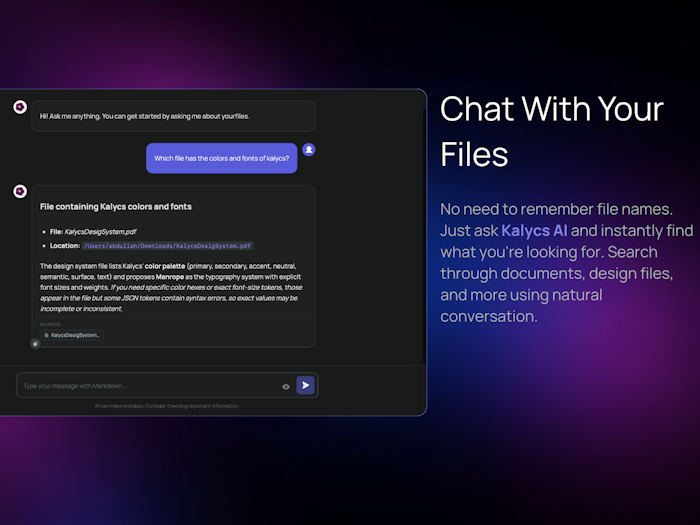Select the user question bubble about colors
Screen dimensions: 700x525
coord(221,158)
